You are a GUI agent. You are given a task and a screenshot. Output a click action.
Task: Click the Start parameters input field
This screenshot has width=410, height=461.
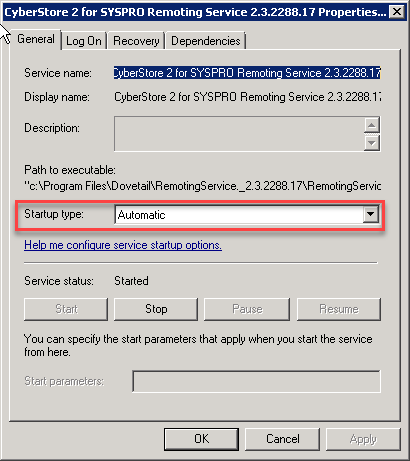[x=256, y=381]
